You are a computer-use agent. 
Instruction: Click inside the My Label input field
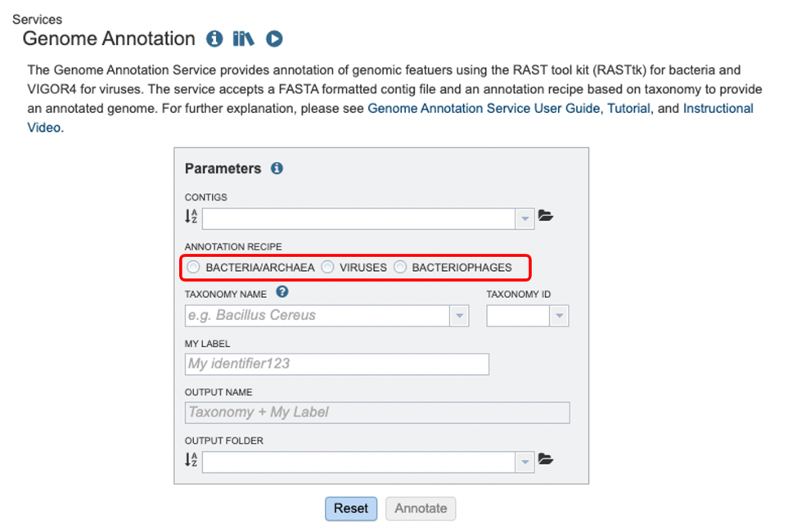[335, 363]
